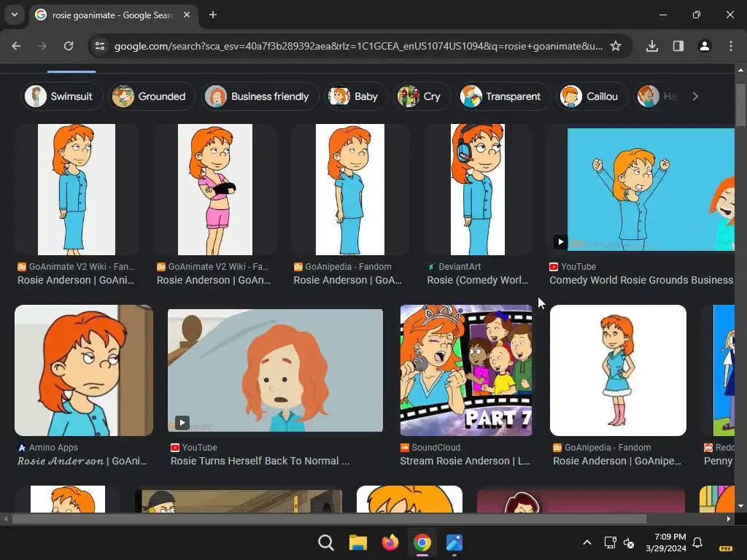Close the rosie goanimate tab
747x560 pixels.
click(187, 15)
